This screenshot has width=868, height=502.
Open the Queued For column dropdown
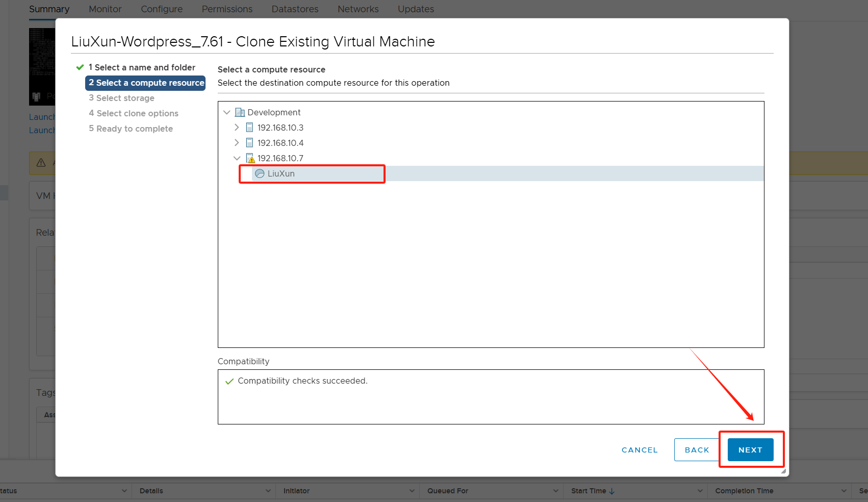click(556, 491)
